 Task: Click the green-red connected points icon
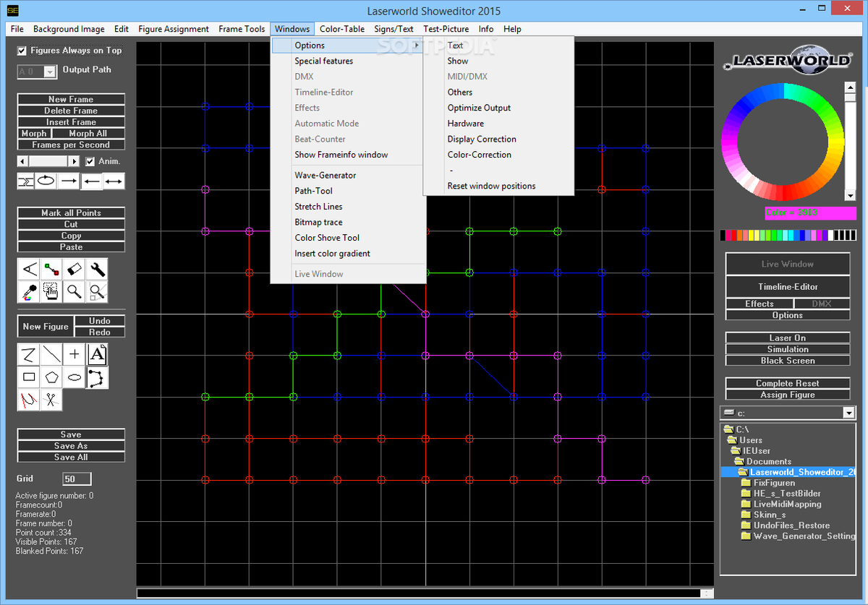(51, 270)
